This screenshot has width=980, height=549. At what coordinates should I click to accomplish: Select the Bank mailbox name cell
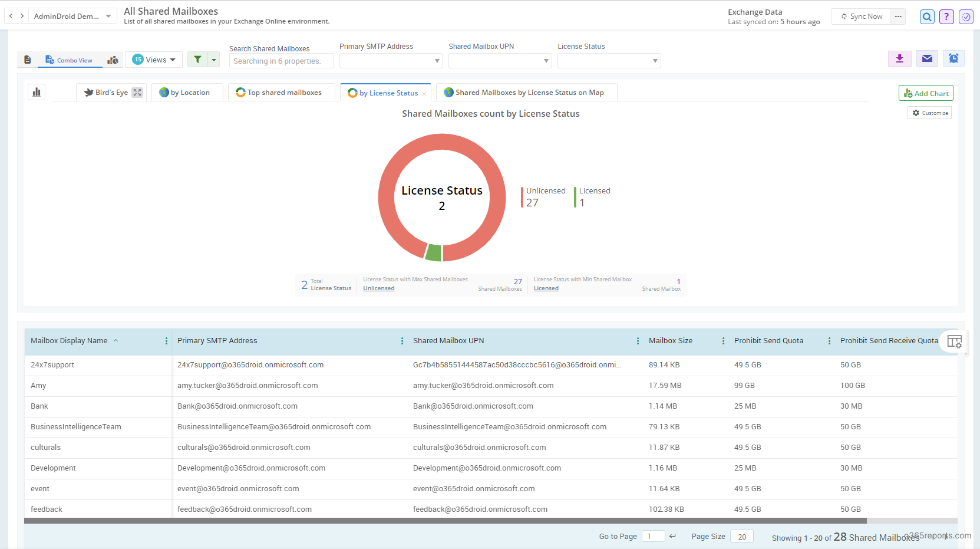98,406
